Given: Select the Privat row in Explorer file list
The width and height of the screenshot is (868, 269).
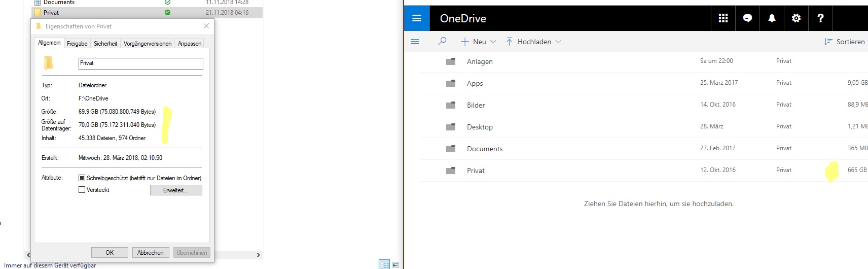Looking at the screenshot, I should [147, 13].
